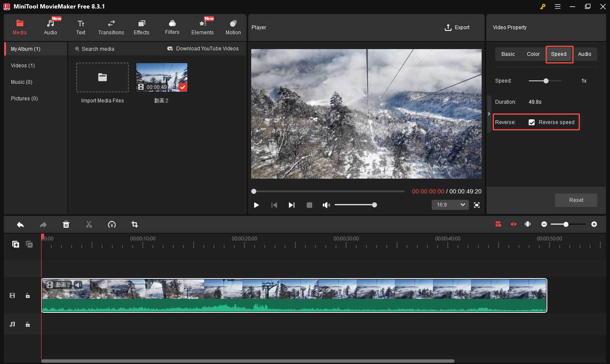The image size is (610, 364).
Task: Toggle lock on the music track
Action: click(28, 325)
